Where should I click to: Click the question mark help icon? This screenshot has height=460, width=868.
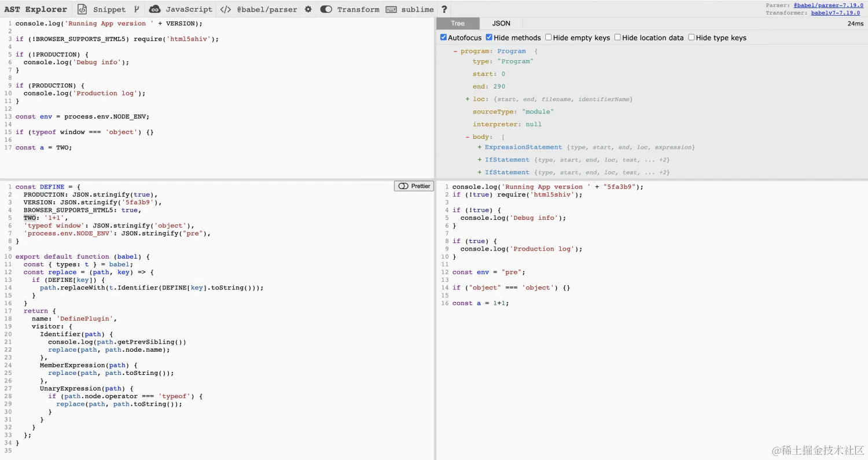[444, 9]
